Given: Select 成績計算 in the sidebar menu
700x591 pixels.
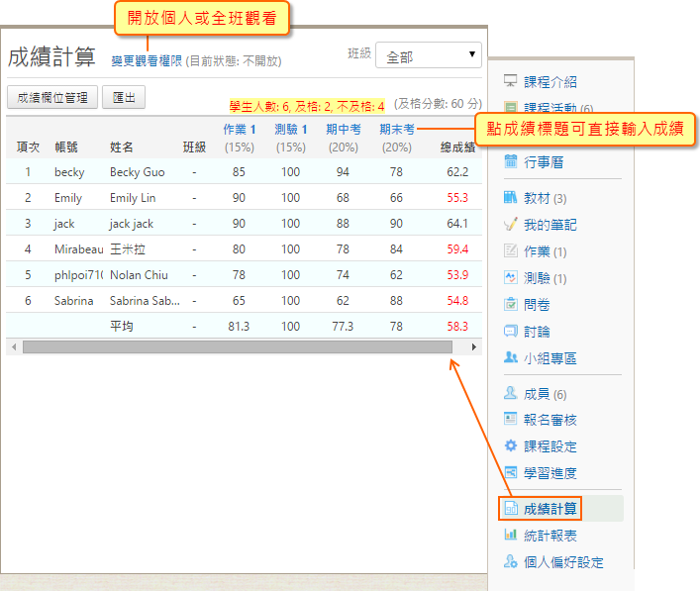Looking at the screenshot, I should 550,509.
